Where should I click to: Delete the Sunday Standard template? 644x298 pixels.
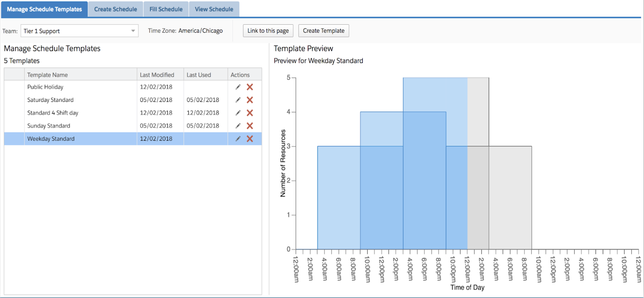tap(250, 126)
